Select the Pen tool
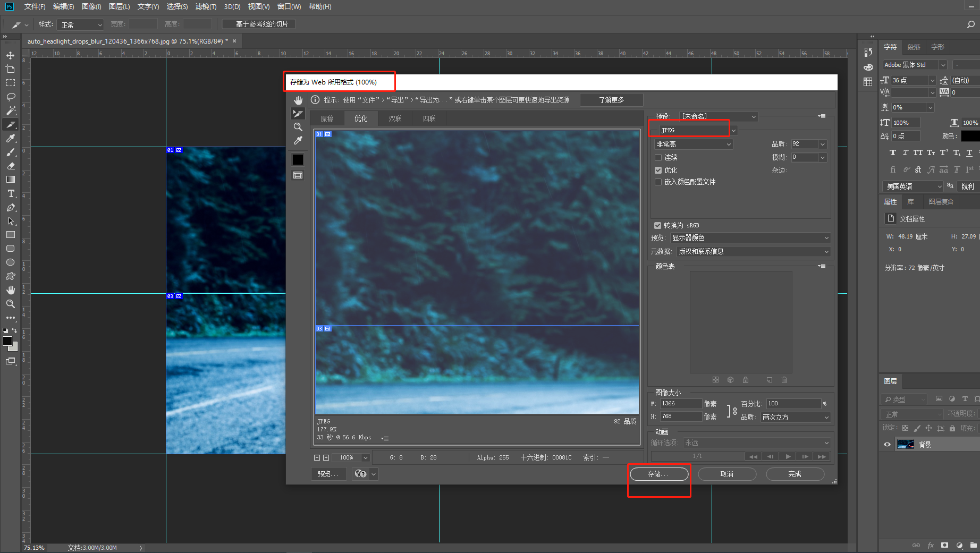 [x=10, y=207]
